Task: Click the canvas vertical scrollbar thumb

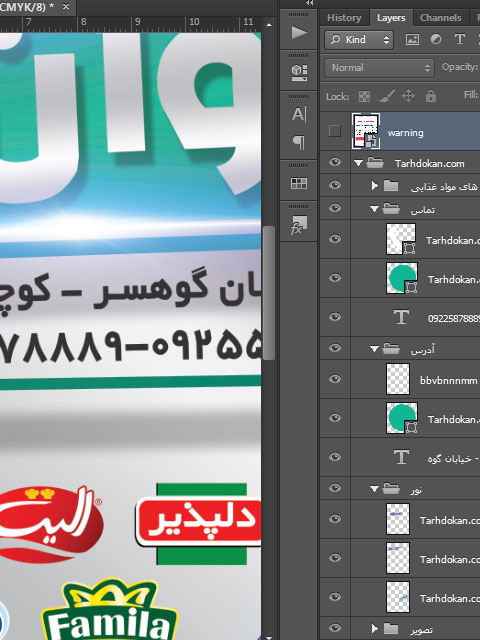Action: coord(268,293)
